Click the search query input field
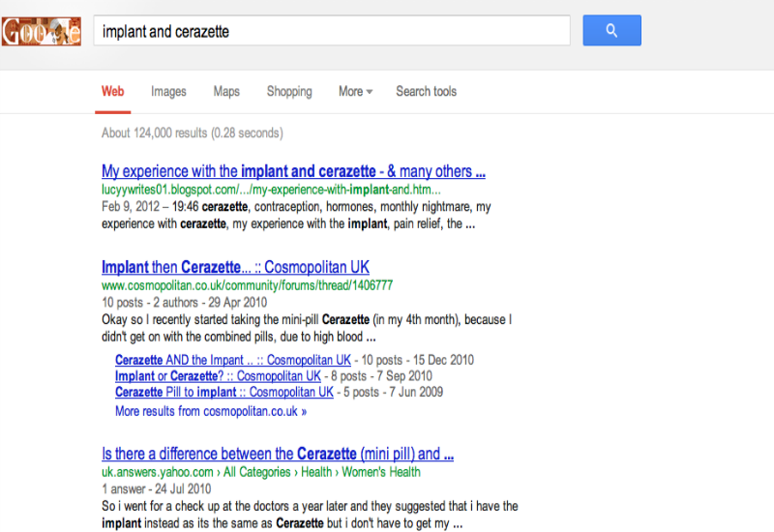 point(332,31)
